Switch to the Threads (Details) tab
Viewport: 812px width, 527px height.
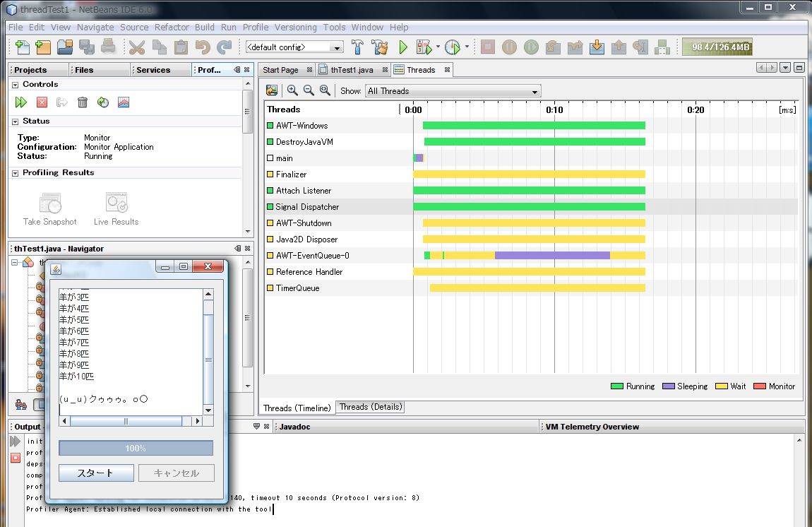[371, 407]
